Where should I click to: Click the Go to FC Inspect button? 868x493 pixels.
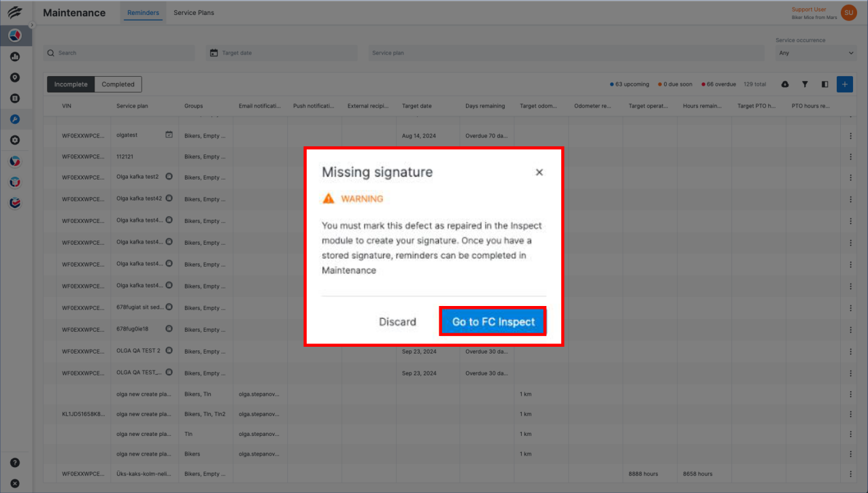point(493,321)
